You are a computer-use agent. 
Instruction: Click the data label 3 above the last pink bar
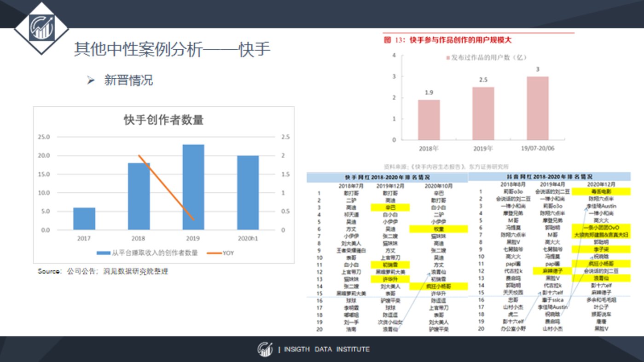(x=538, y=69)
